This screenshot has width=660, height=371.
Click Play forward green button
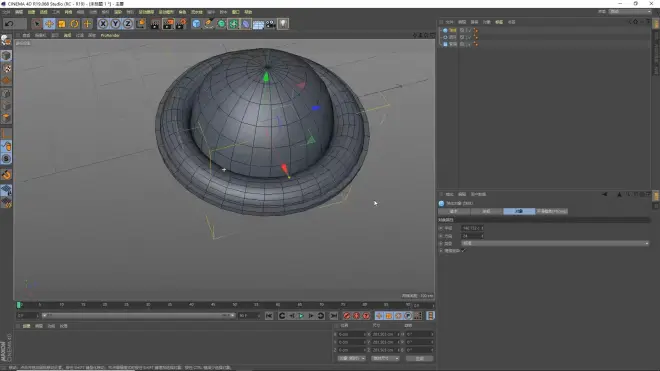[x=301, y=316]
